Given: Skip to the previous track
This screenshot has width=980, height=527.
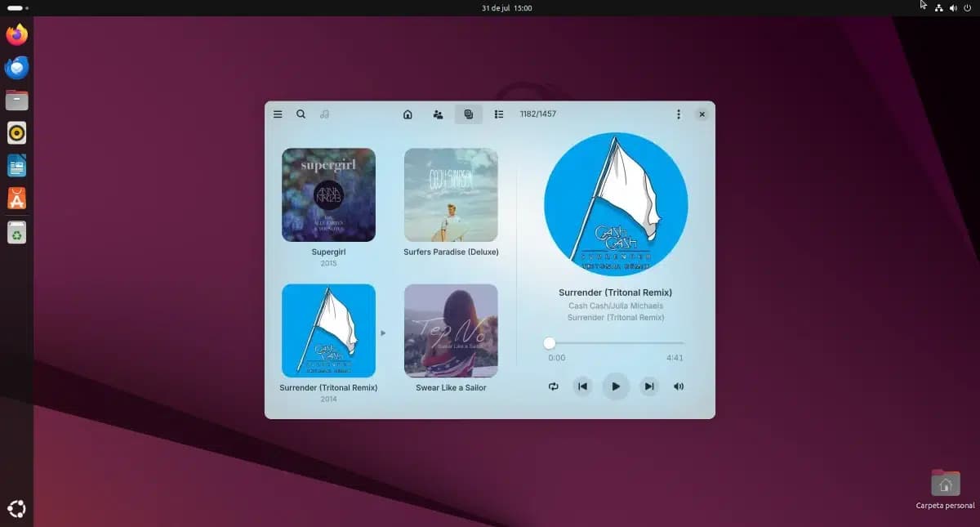Looking at the screenshot, I should tap(582, 386).
